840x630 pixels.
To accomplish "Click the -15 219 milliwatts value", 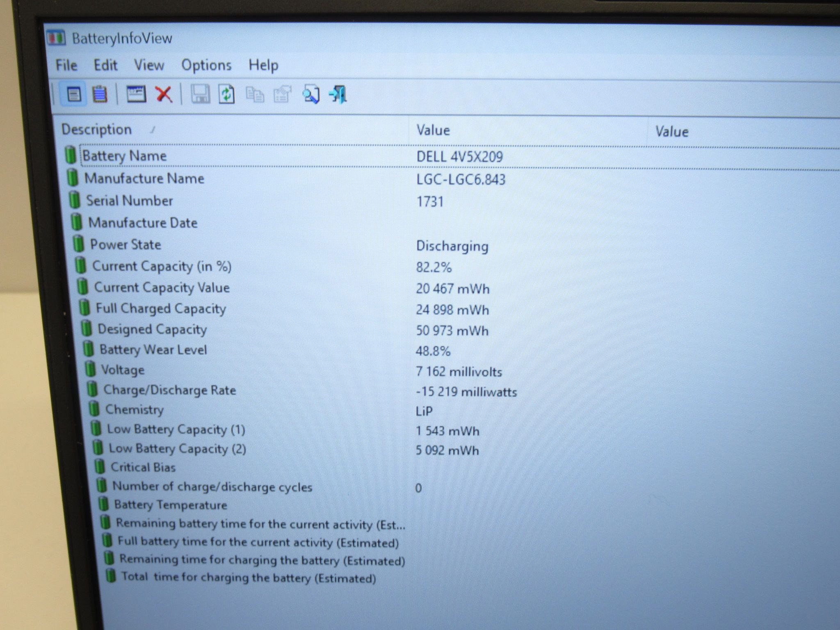I will click(466, 392).
